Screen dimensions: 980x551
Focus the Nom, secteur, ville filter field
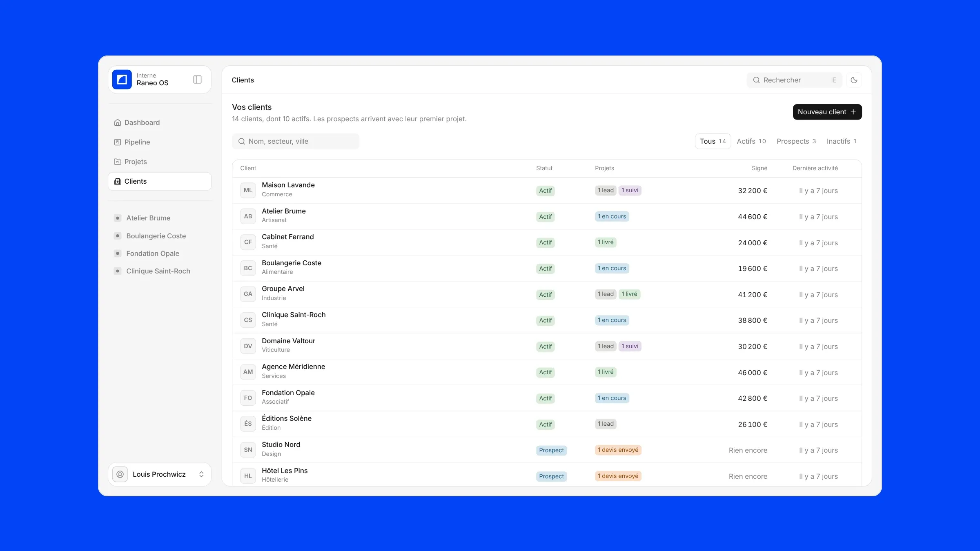(296, 141)
